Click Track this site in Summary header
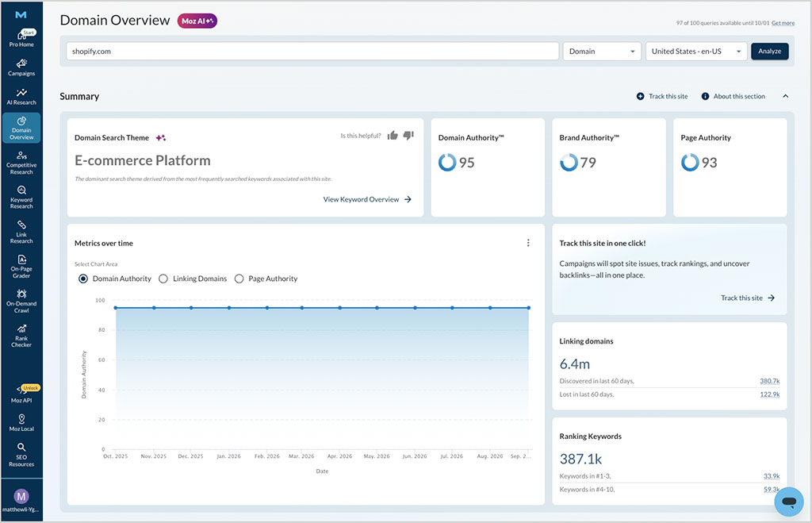 coord(668,96)
